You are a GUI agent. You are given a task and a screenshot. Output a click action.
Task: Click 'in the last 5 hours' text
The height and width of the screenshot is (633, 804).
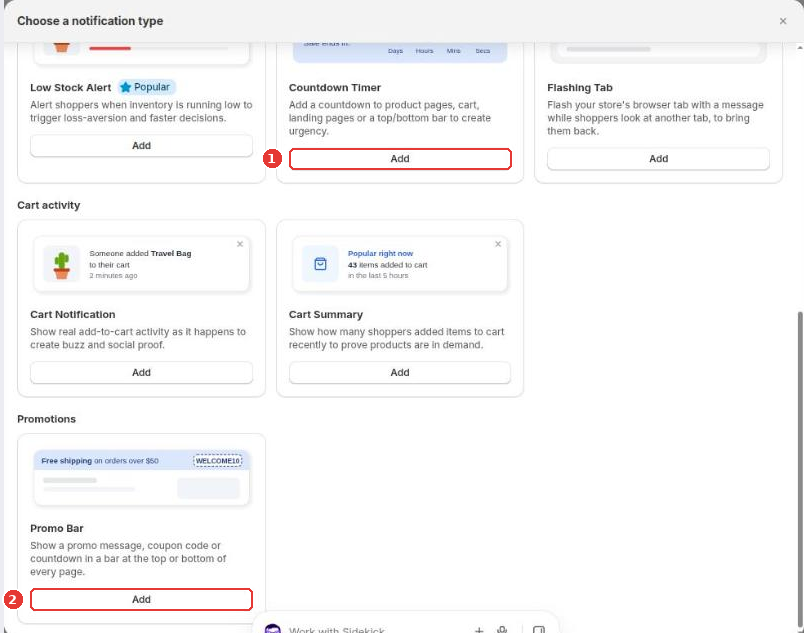pyautogui.click(x=378, y=276)
